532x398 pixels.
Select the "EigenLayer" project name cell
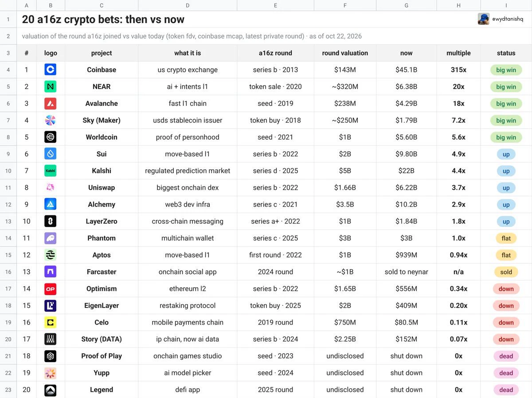(102, 305)
